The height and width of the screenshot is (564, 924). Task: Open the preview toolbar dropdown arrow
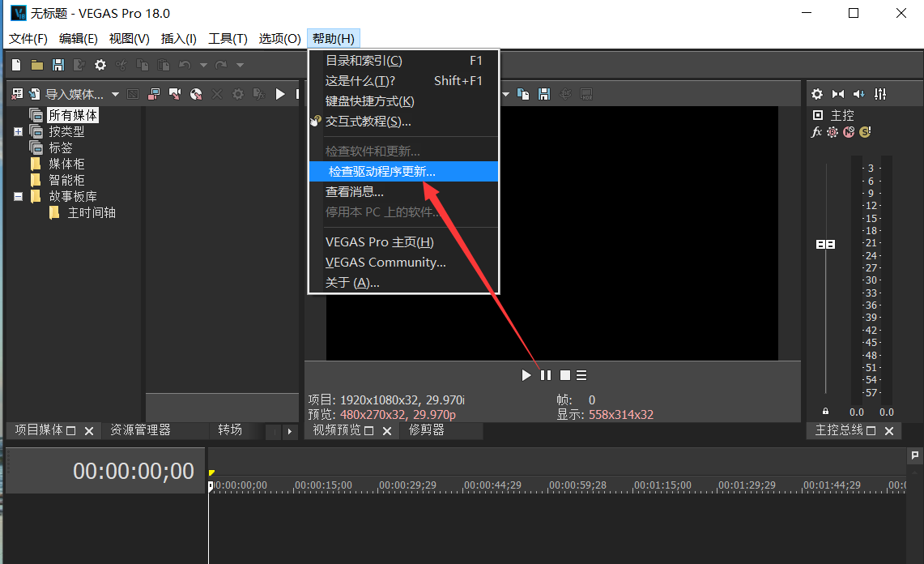(x=505, y=94)
